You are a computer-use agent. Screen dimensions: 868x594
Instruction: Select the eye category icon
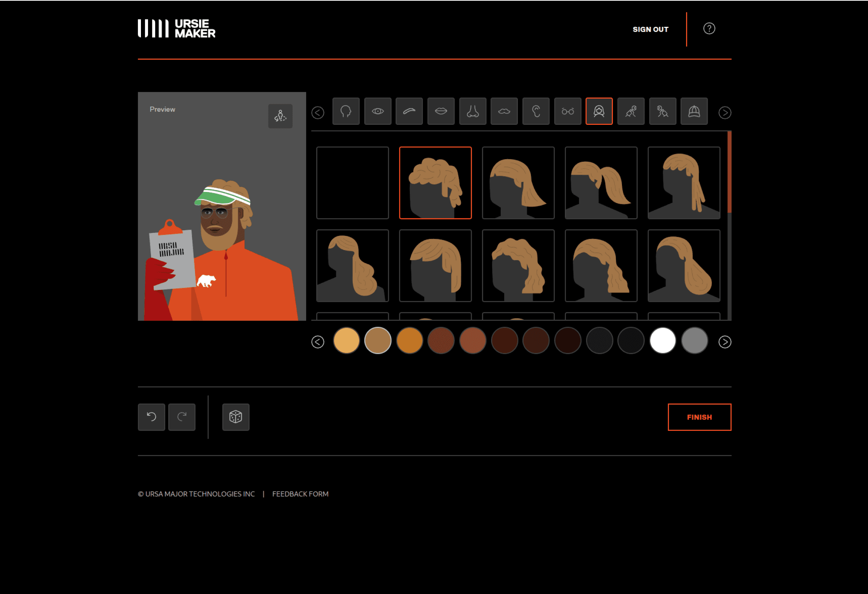378,111
